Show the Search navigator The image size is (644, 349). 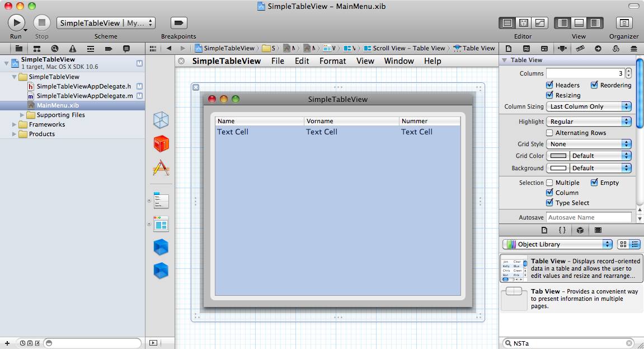pos(55,49)
